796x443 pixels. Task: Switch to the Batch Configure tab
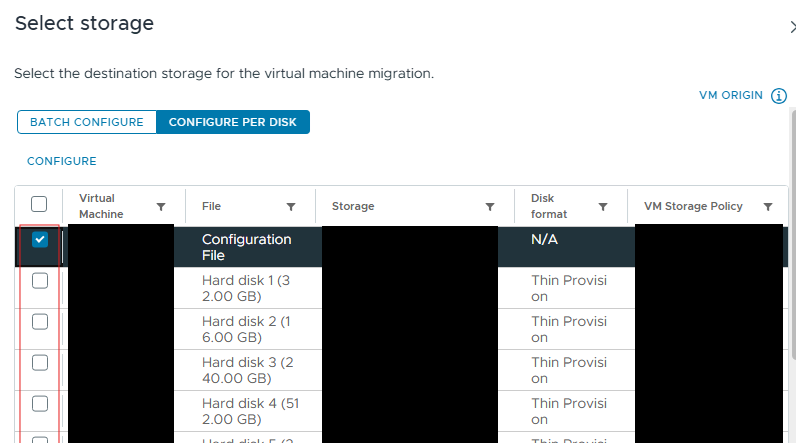pyautogui.click(x=87, y=122)
